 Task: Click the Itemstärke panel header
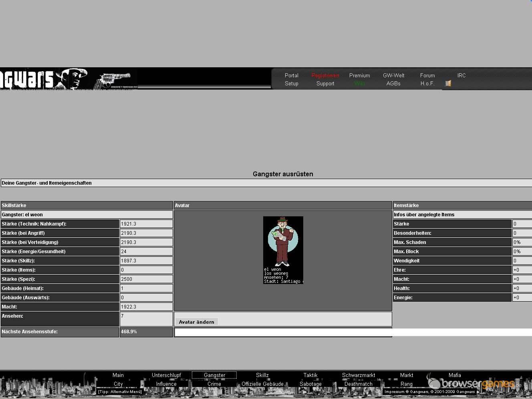click(462, 205)
